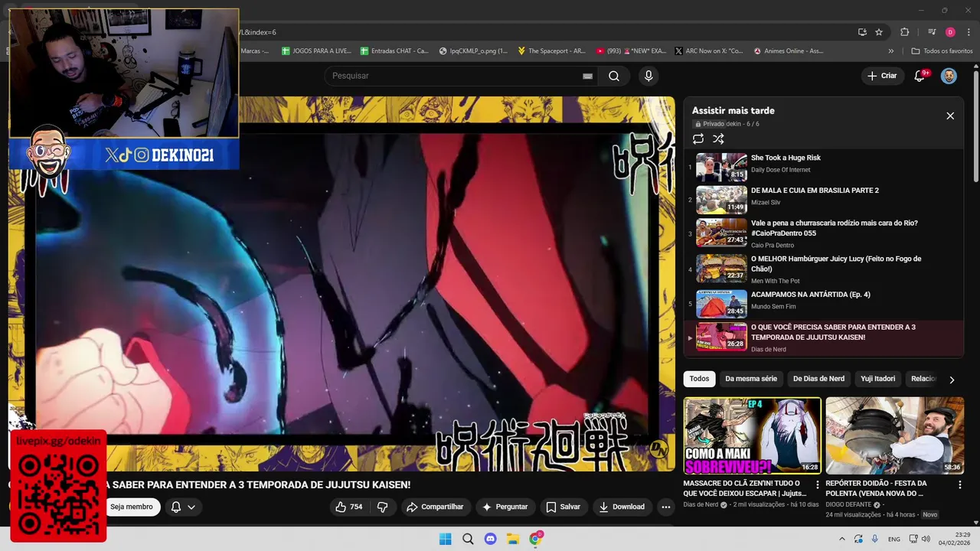Open options menu for Repórter Doidão video
The height and width of the screenshot is (551, 980).
point(960,484)
